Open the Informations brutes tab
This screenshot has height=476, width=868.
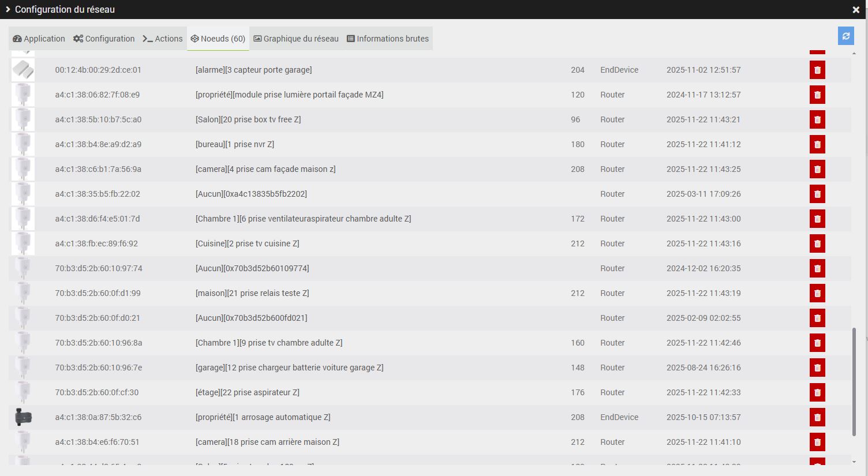point(388,39)
